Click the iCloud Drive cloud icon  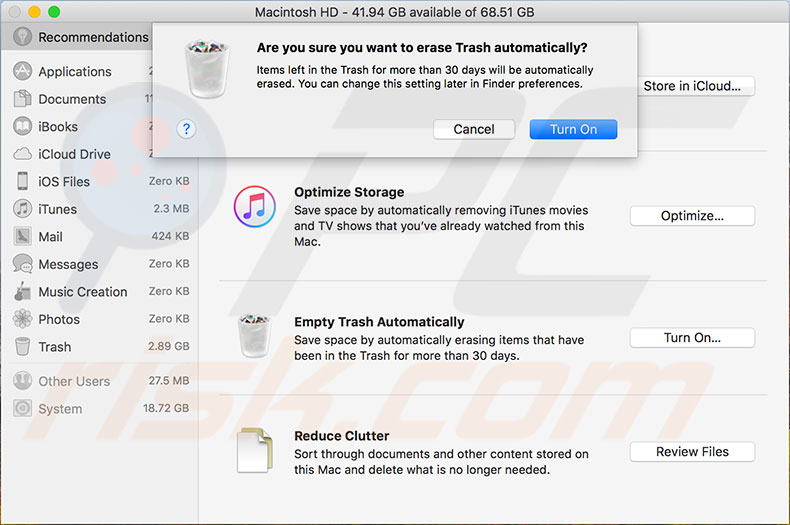coord(22,154)
